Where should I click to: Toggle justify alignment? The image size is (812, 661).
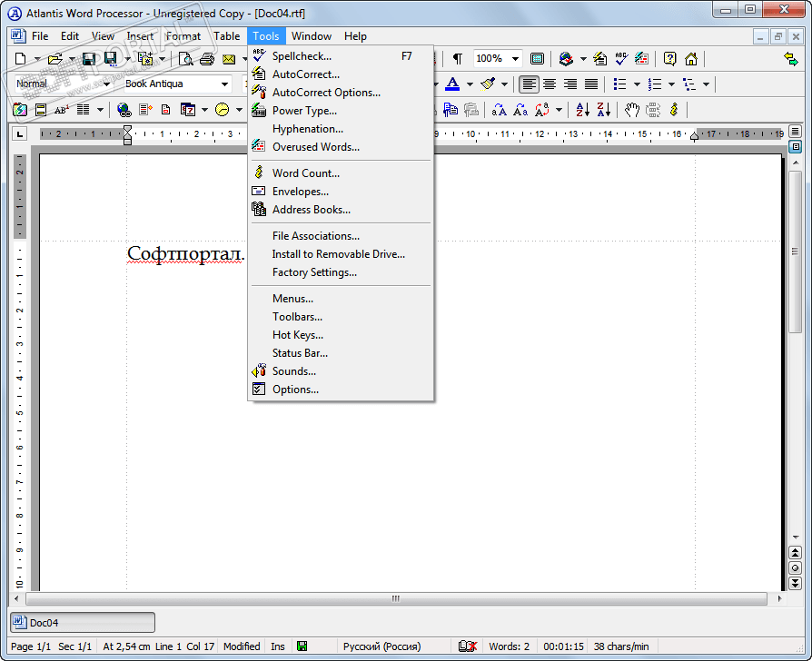click(x=591, y=84)
